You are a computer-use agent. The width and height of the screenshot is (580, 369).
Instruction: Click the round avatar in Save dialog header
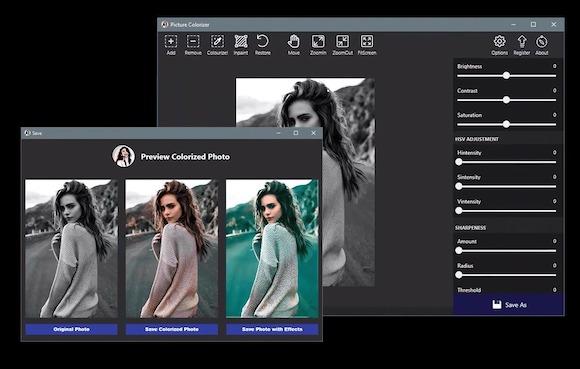[123, 156]
